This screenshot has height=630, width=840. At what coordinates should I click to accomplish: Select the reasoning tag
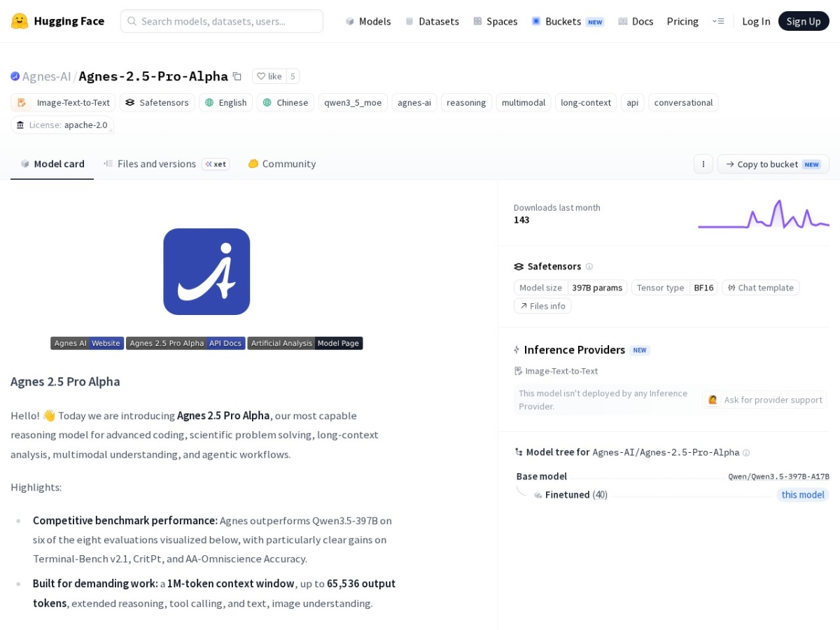coord(466,103)
